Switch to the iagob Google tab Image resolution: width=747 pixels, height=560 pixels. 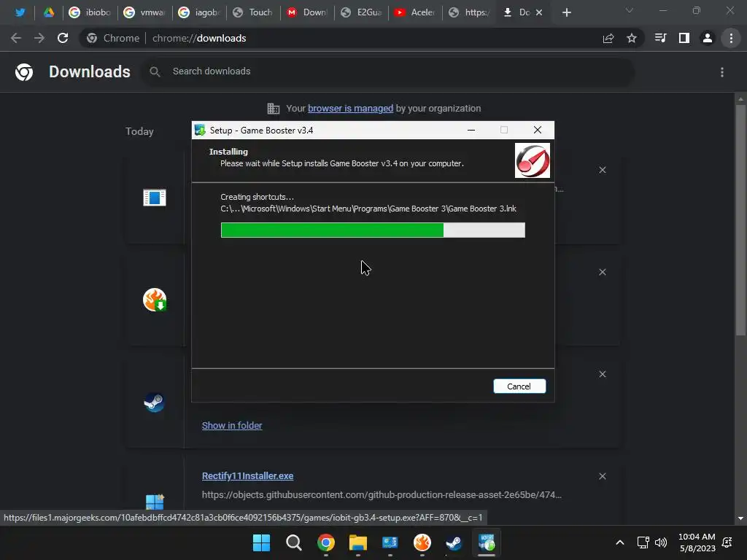pos(200,12)
